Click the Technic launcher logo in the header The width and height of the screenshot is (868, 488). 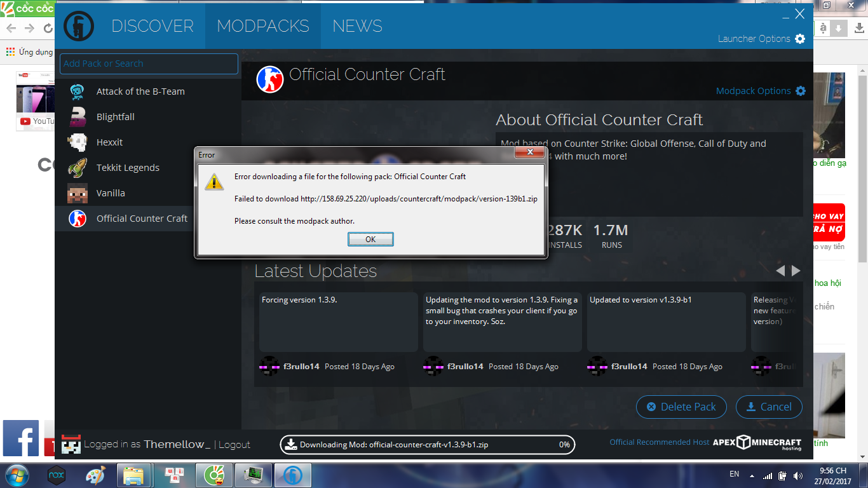(x=79, y=26)
